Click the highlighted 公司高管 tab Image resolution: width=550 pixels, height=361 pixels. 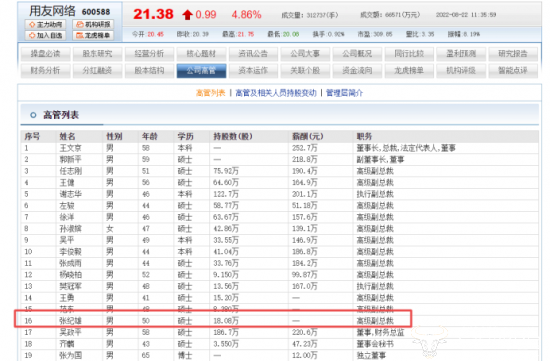click(x=201, y=71)
